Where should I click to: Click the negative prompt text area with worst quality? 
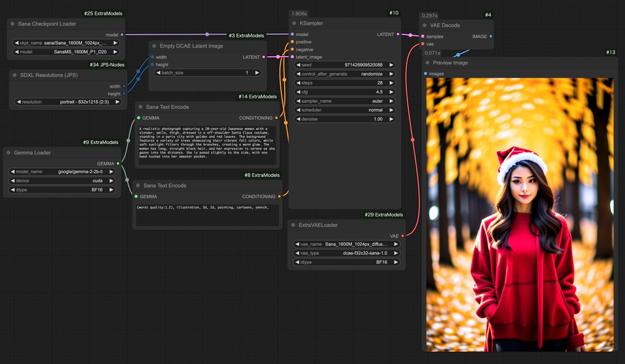pyautogui.click(x=207, y=215)
